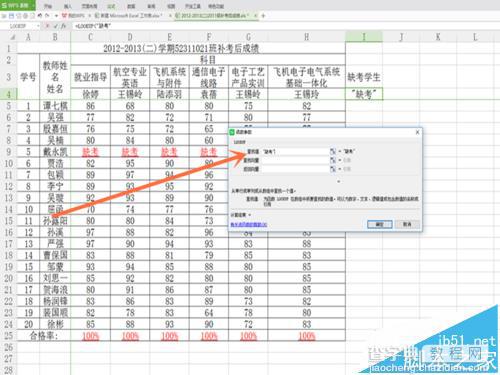Screen dimensions: 500x375
Task: Click the Print Preview icon in quick access toolbar
Action: click(32, 16)
